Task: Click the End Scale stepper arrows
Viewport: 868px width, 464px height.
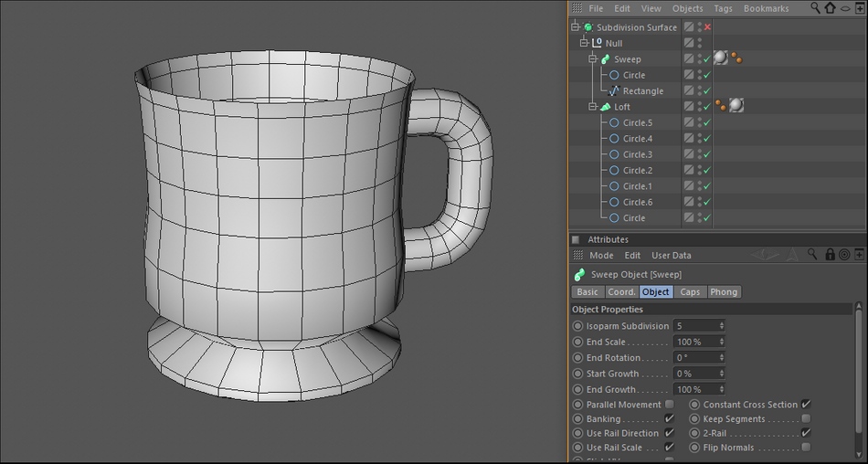Action: point(722,342)
